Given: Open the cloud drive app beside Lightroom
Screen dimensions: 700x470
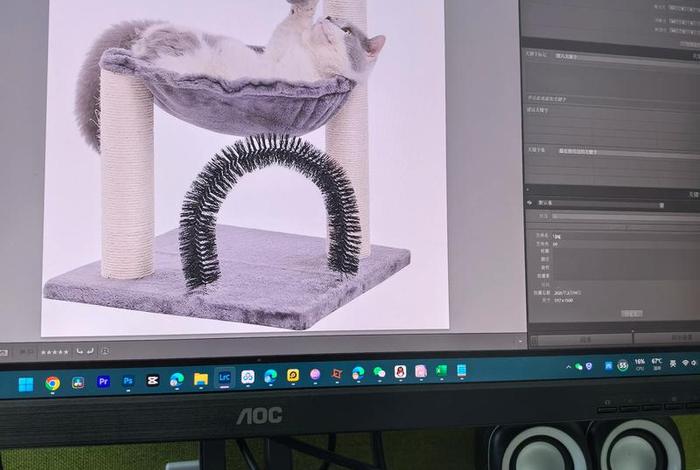Looking at the screenshot, I should pos(247,377).
